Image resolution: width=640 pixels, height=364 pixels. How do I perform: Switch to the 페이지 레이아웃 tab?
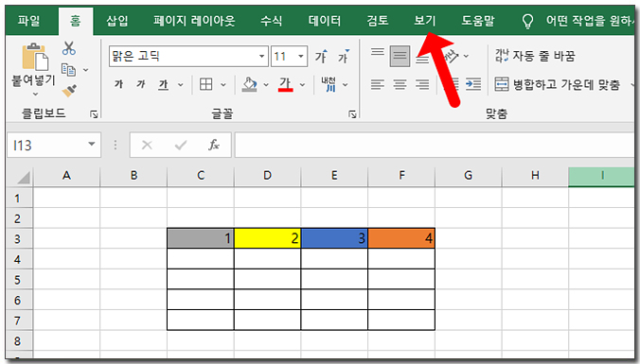194,21
